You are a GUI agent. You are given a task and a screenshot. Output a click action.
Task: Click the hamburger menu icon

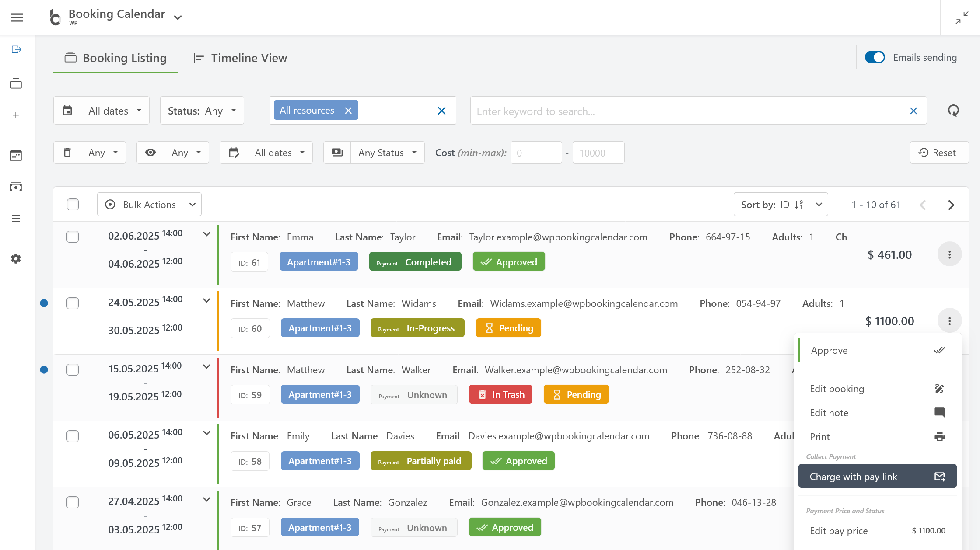tap(17, 17)
